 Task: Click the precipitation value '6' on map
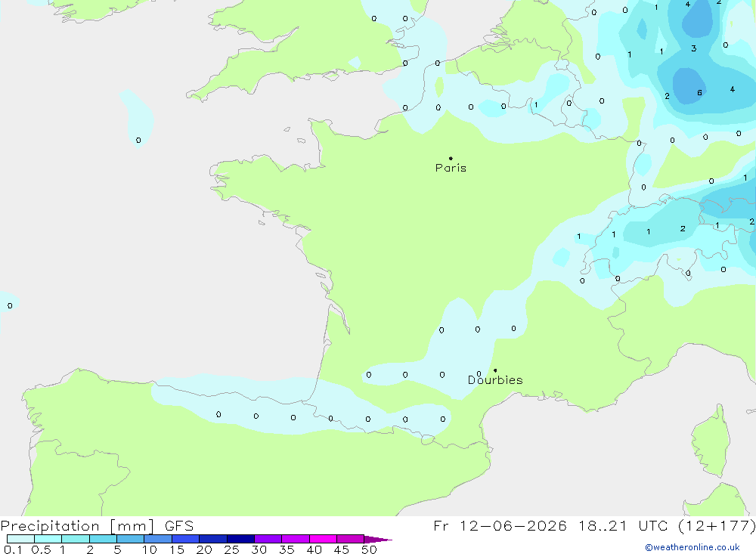[x=699, y=92]
